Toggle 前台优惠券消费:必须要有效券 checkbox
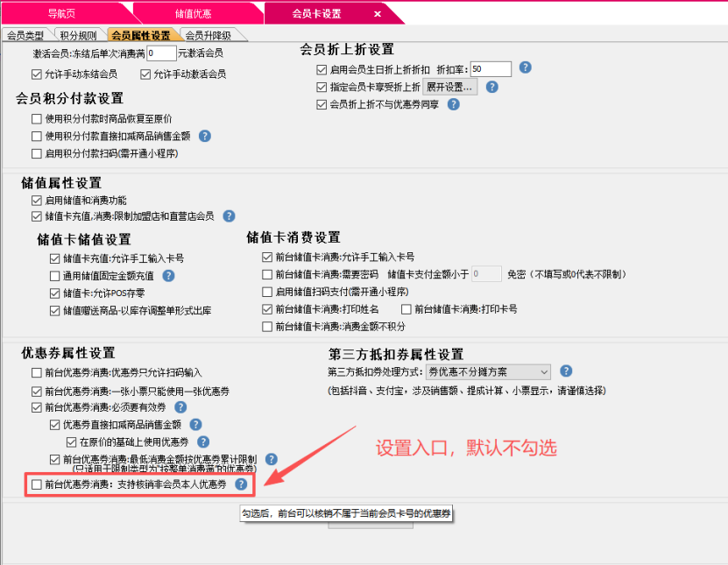Screen dimensions: 728x565 pos(37,407)
